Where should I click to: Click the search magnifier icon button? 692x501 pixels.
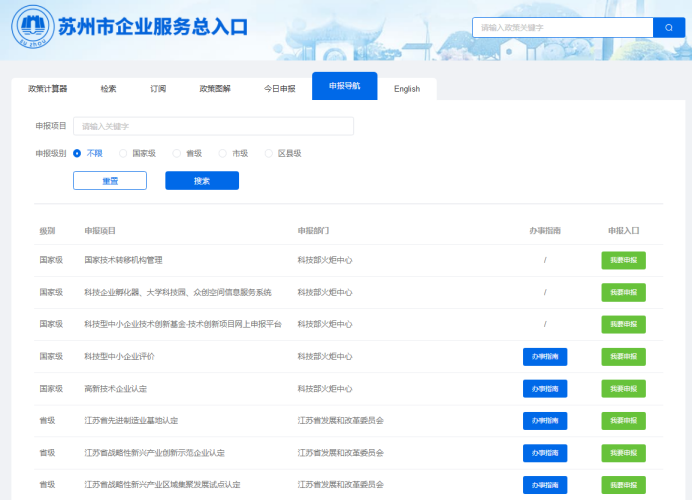(x=669, y=28)
